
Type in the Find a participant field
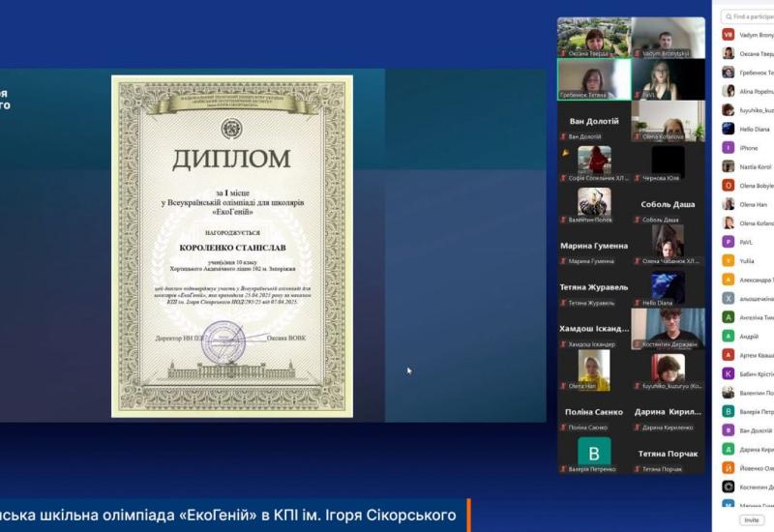coord(753,16)
